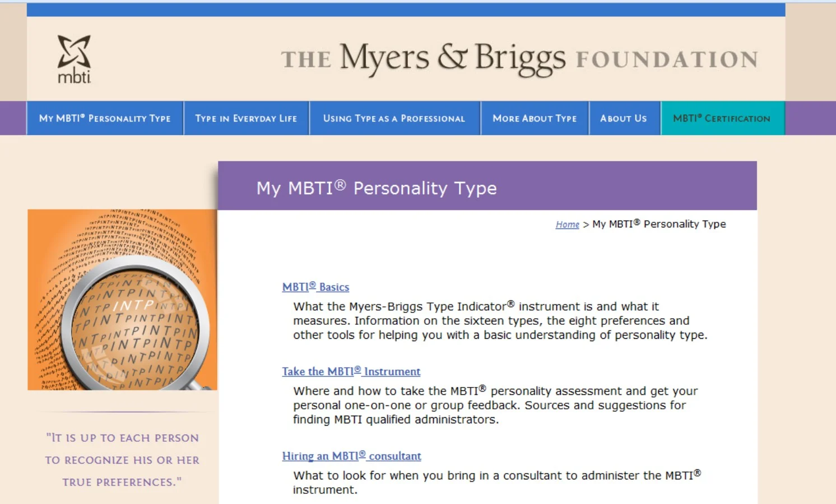Open the MBTI Certification tab

722,118
